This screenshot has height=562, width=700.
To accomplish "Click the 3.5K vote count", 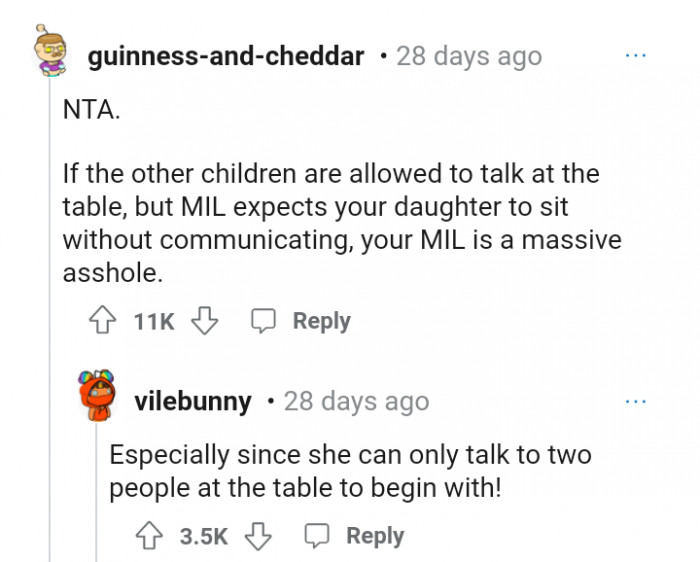I will [204, 536].
